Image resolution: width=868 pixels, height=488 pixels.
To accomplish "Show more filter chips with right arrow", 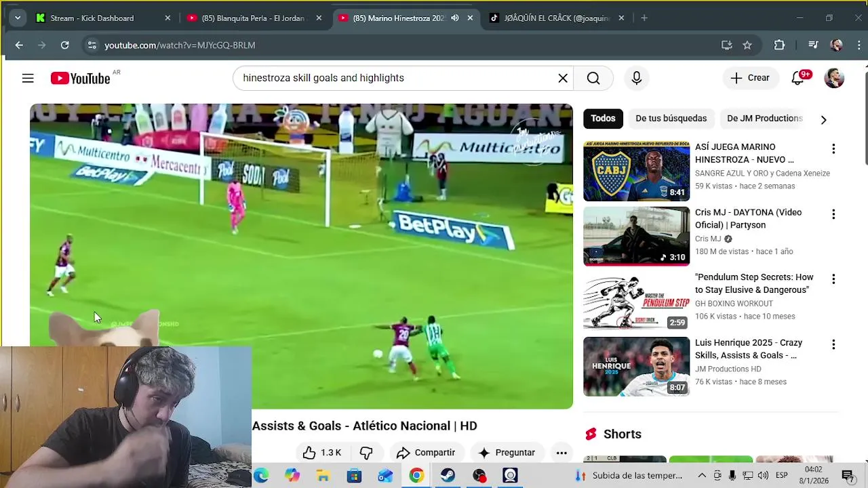I will [x=823, y=119].
